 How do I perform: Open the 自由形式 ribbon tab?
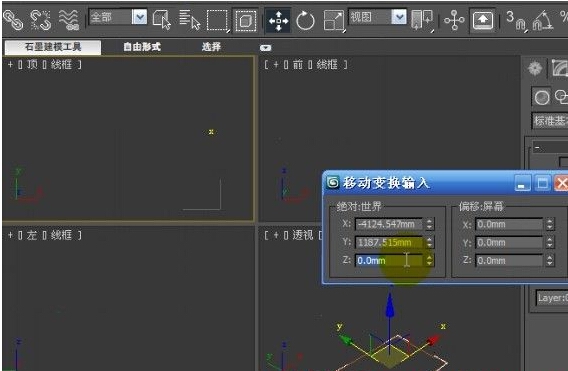tap(142, 47)
